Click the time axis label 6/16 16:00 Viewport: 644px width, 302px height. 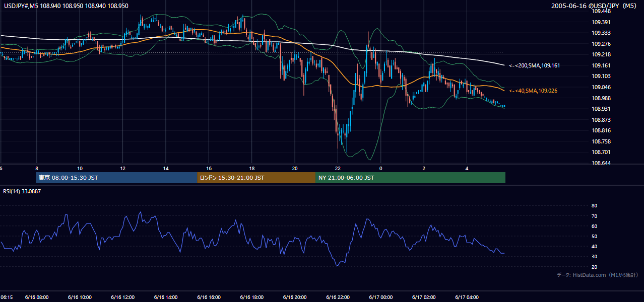tap(209, 297)
